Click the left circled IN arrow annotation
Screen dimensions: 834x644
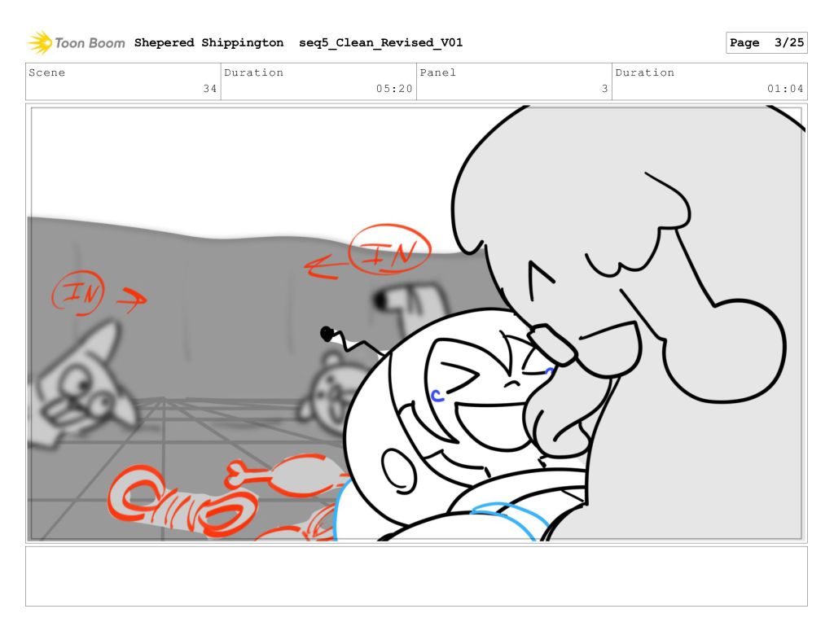coord(72,293)
